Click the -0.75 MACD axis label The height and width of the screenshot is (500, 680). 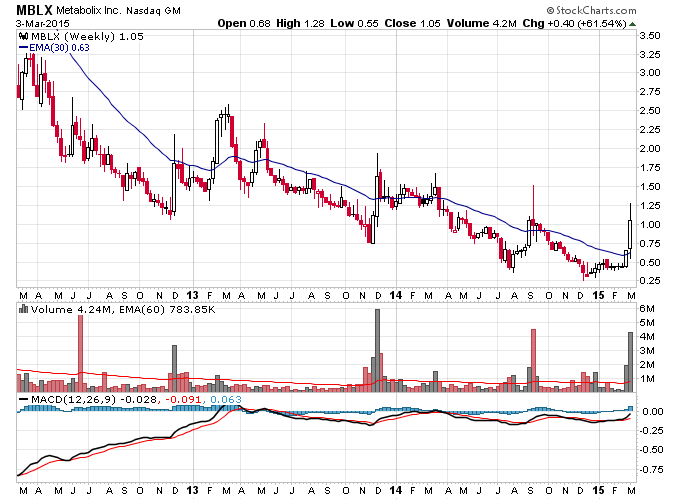[x=651, y=469]
